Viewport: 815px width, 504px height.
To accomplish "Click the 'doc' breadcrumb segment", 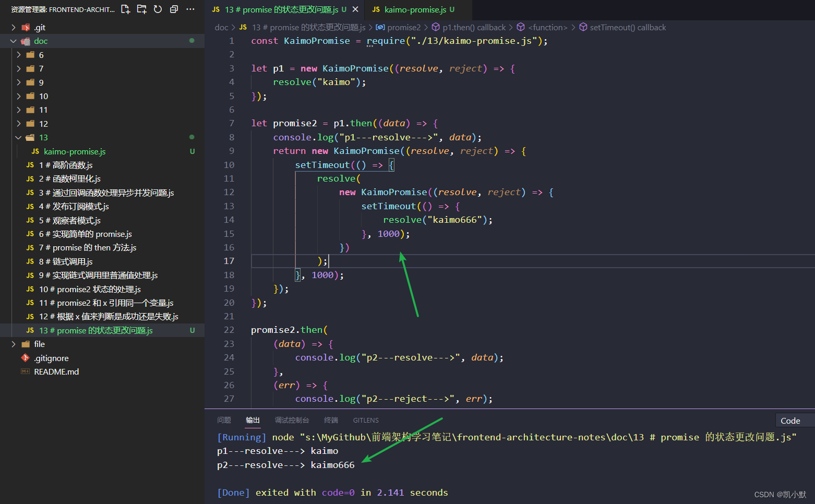I will click(x=221, y=27).
